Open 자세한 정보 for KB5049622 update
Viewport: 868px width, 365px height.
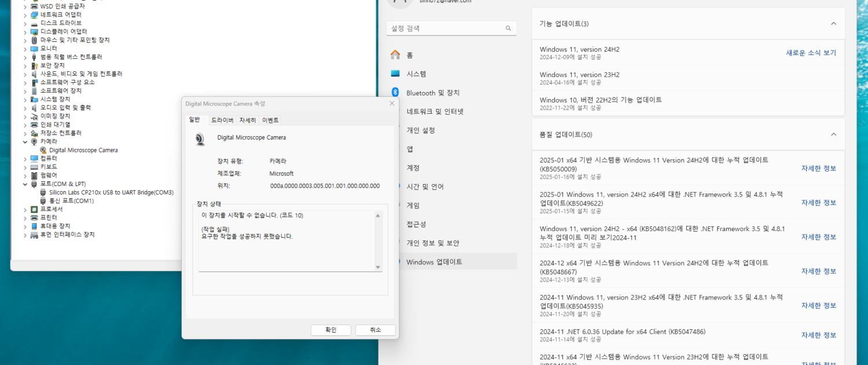click(819, 203)
